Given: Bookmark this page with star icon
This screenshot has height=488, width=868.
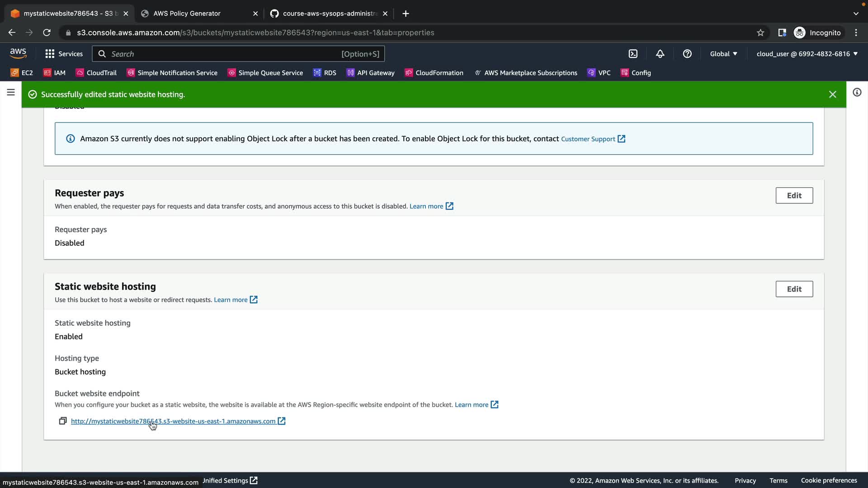Looking at the screenshot, I should [x=760, y=33].
